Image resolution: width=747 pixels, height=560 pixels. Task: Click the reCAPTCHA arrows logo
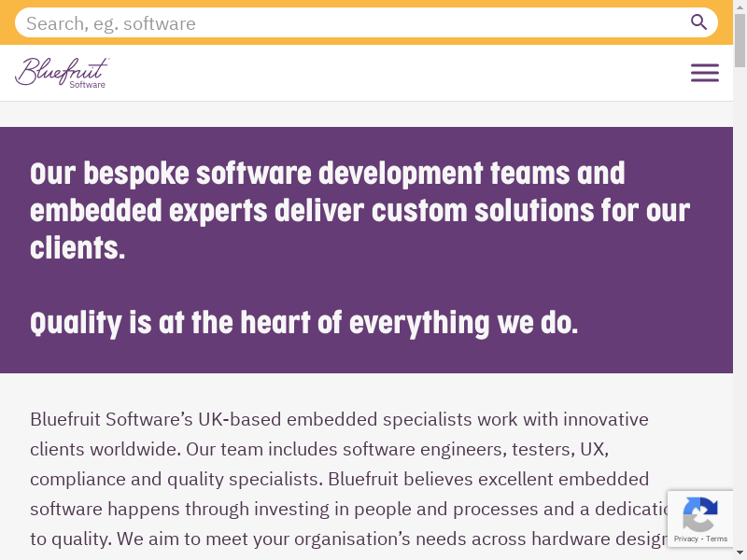click(700, 514)
